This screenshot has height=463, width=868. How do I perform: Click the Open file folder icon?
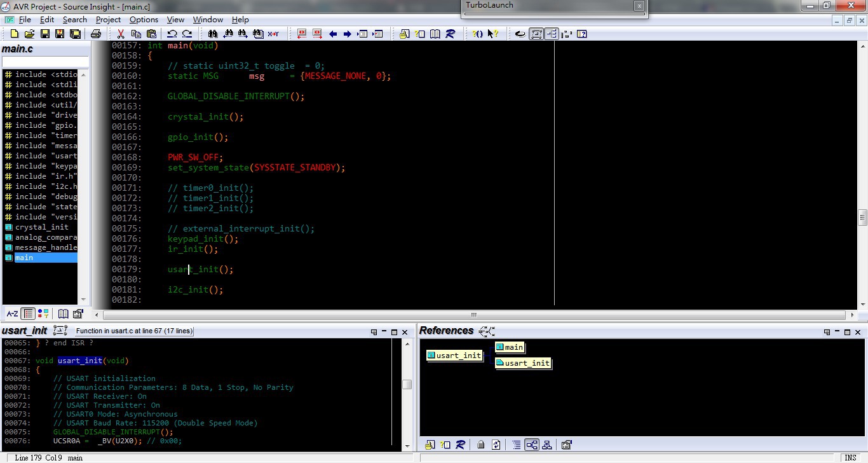tap(29, 34)
